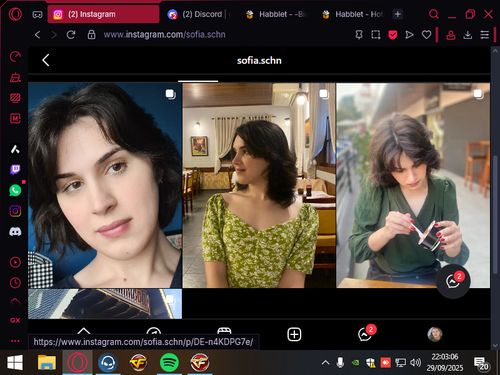Open the M-labeled sidebar panel icon
Image resolution: width=500 pixels, height=375 pixels.
[15, 118]
